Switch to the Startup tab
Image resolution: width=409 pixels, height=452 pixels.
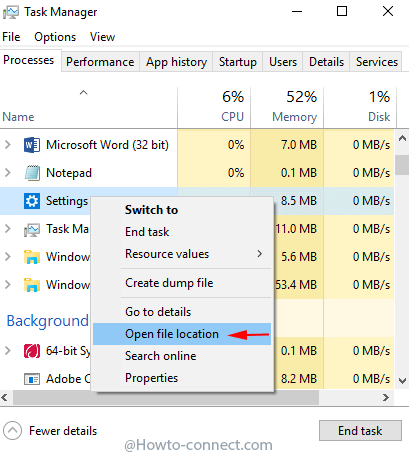(238, 62)
